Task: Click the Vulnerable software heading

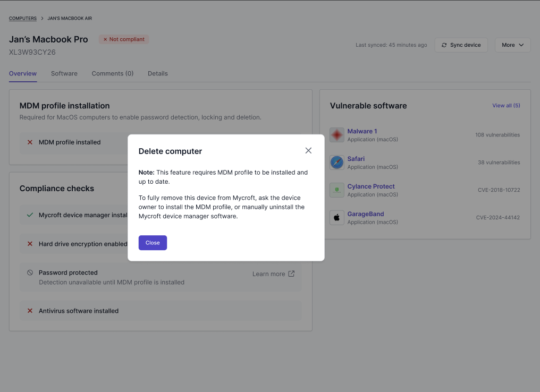Action: [368, 106]
